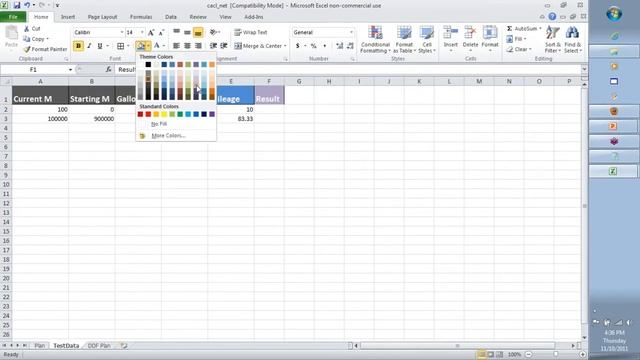This screenshot has height=360, width=640.
Task: Open Format as Table gallery
Action: click(404, 39)
